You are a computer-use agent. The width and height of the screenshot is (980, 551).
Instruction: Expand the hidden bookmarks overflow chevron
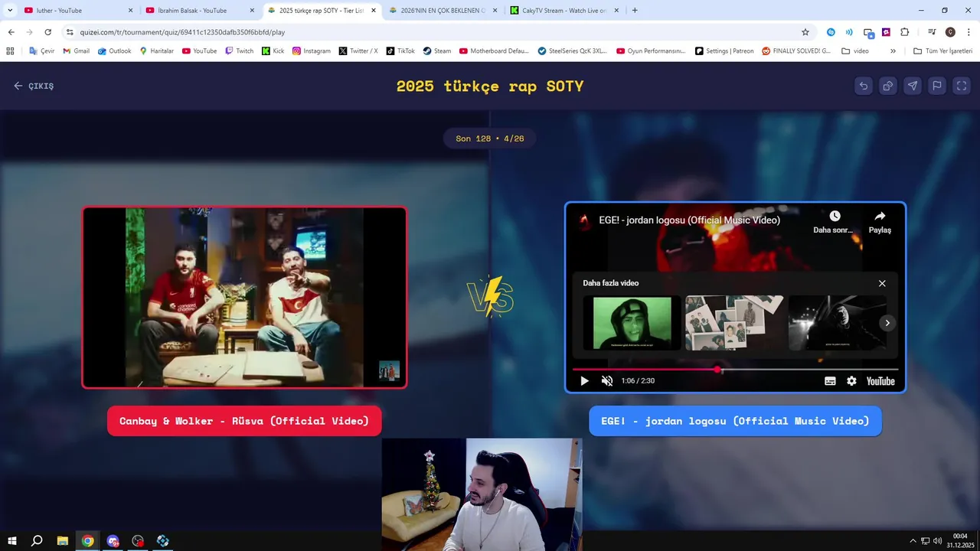click(x=893, y=51)
